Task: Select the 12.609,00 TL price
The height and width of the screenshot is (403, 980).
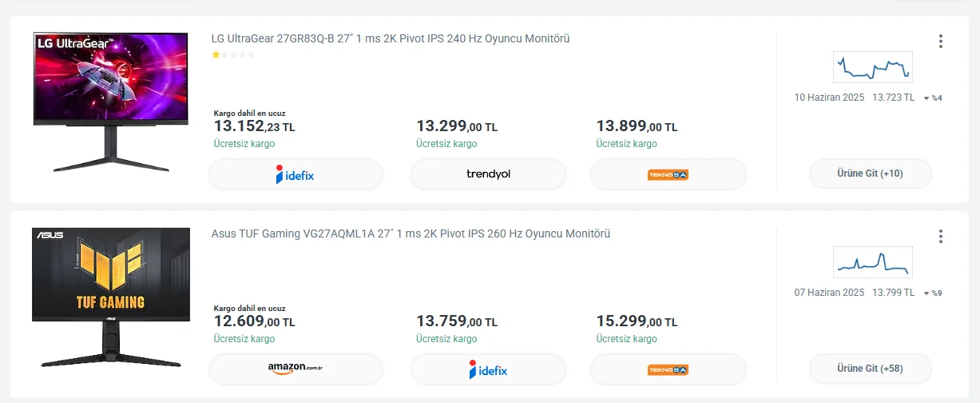Action: point(254,321)
